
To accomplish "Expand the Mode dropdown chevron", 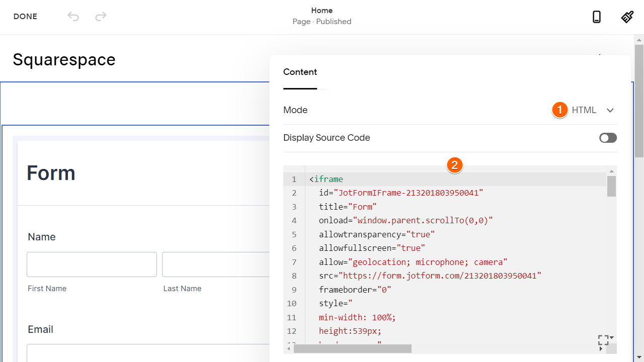I will pos(610,110).
